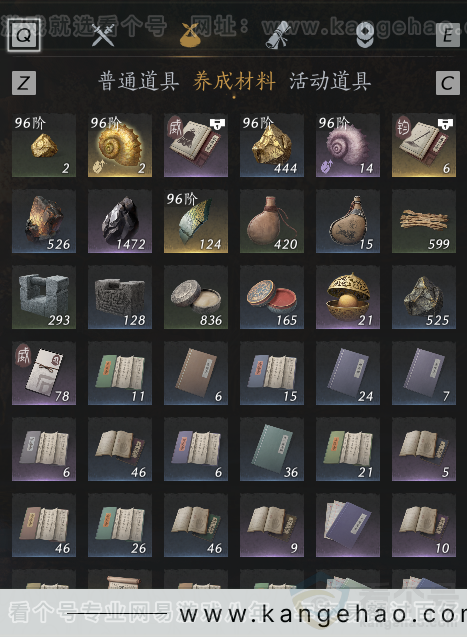Click the Q key shortcut button
This screenshot has width=467, height=638.
click(x=24, y=35)
